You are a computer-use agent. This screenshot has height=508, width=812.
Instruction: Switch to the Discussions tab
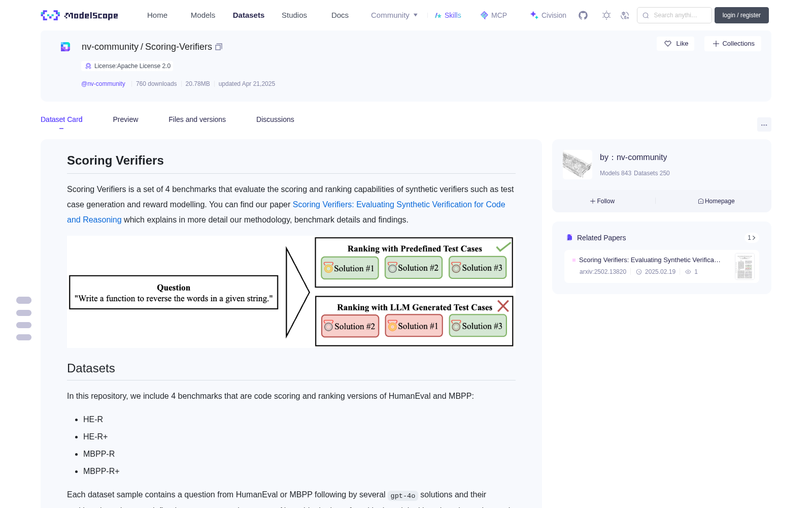coord(275,119)
